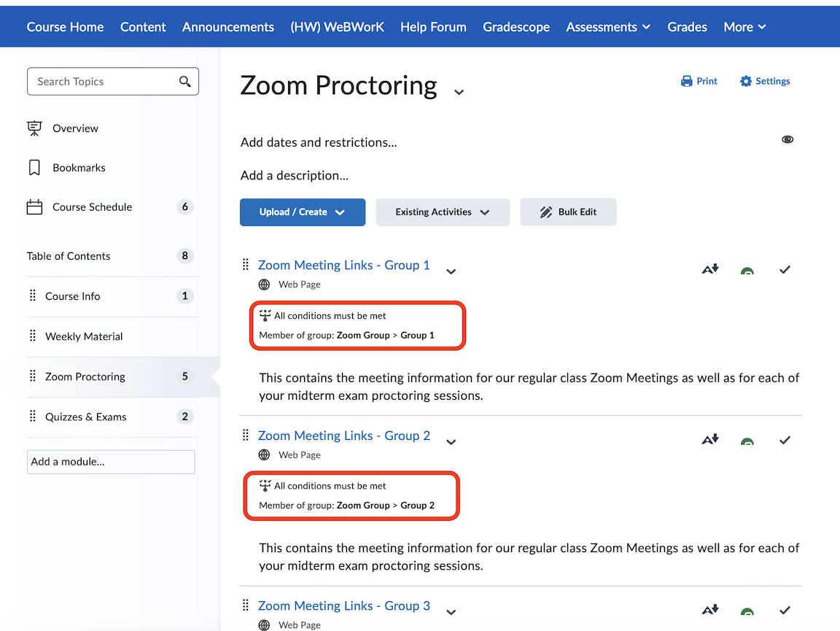Toggle module visibility eye icon
The width and height of the screenshot is (840, 631).
click(x=787, y=139)
